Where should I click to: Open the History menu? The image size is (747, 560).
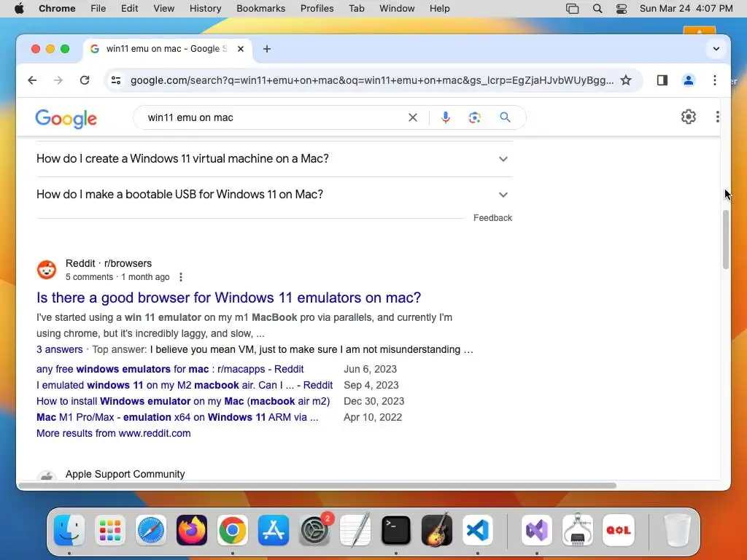205,9
